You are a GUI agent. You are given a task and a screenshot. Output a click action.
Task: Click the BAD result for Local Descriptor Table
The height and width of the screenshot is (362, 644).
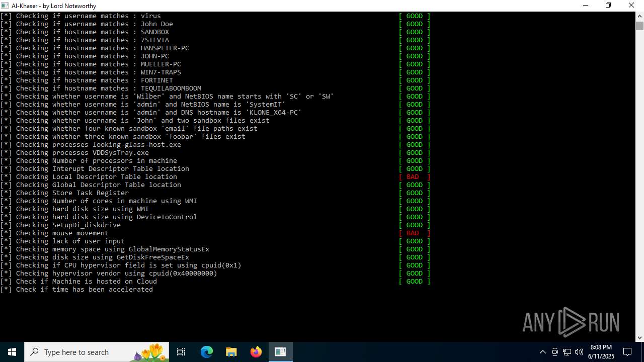pos(415,177)
